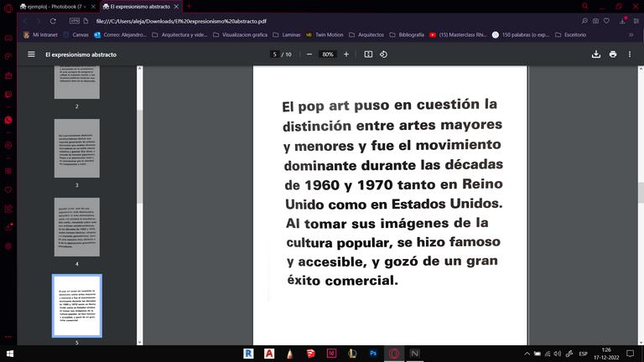644x362 pixels.
Task: Download the PDF file
Action: coord(596,54)
